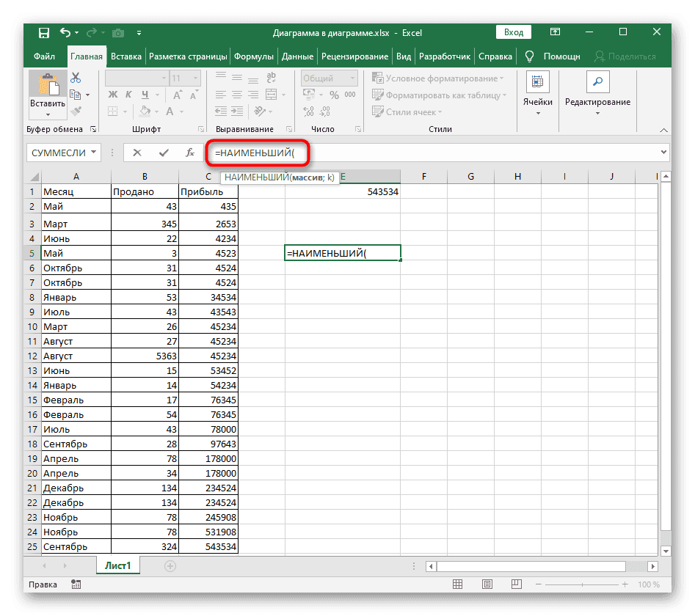This screenshot has height=616, width=695.
Task: Click the Save icon in quick access toolbar
Action: pyautogui.click(x=44, y=33)
